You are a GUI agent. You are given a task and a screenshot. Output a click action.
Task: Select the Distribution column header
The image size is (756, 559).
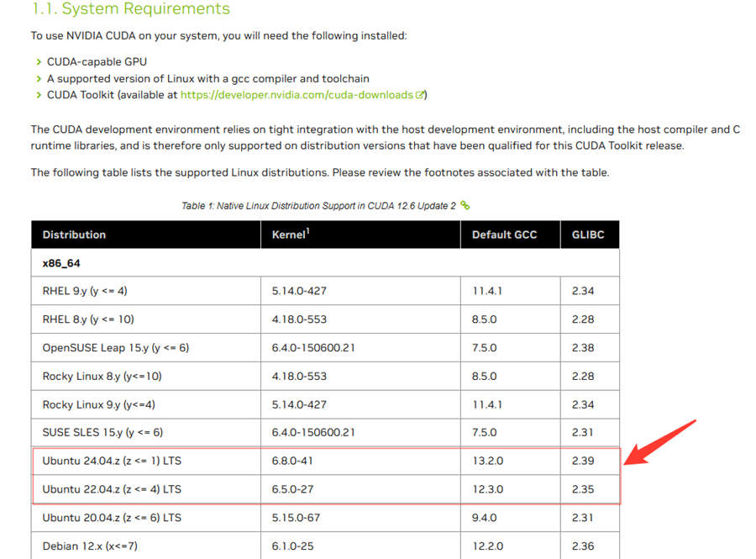(74, 235)
